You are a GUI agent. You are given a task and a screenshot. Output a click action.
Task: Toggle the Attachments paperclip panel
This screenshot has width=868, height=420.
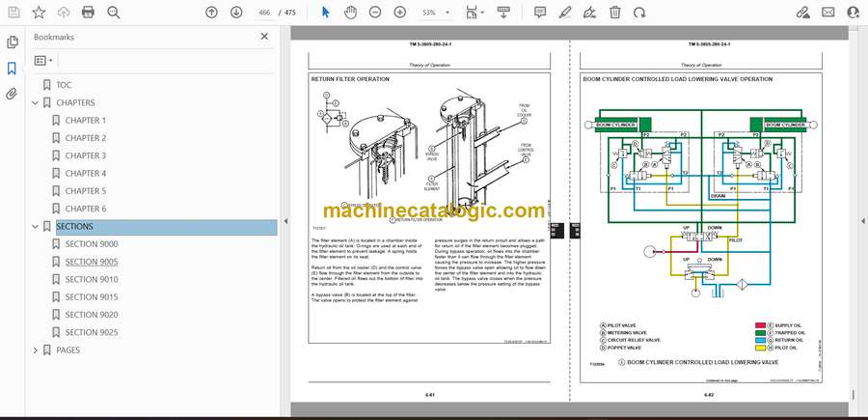point(12,94)
